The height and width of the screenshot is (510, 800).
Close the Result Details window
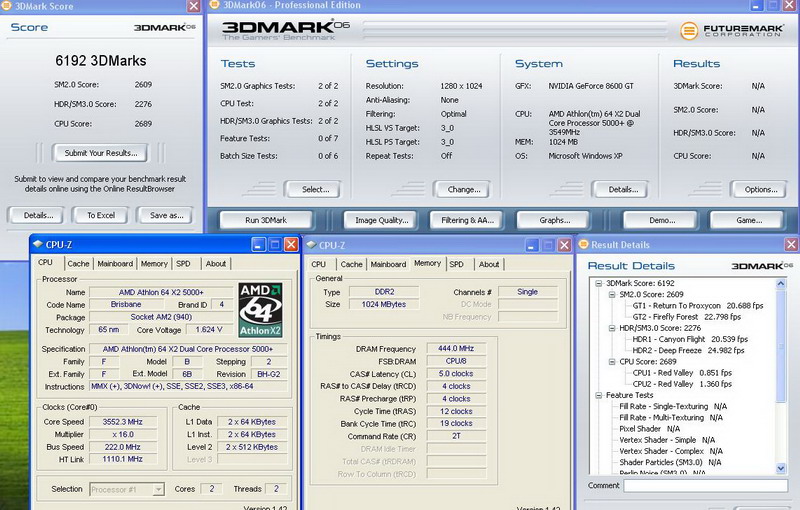(791, 245)
